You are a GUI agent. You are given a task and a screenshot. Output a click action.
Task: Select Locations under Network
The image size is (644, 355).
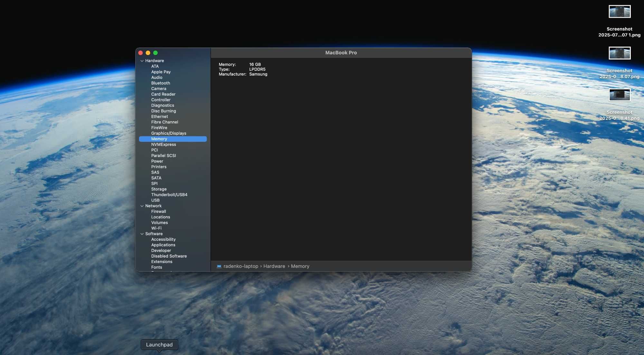pos(161,217)
